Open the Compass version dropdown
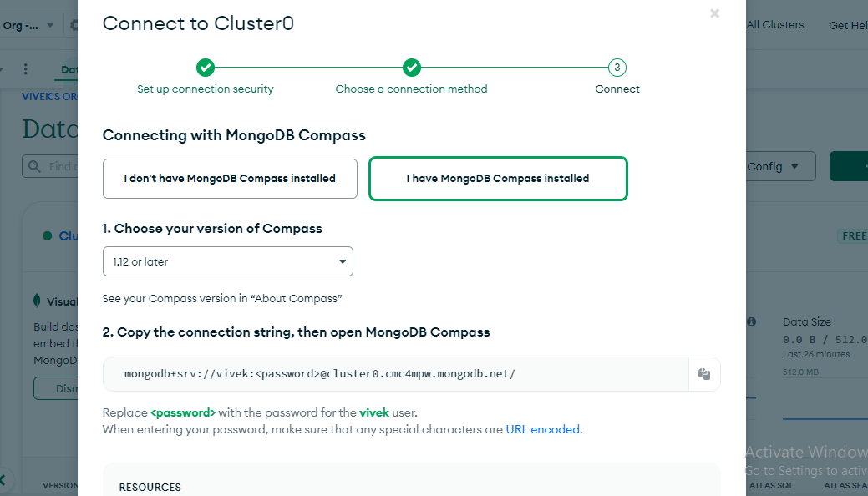Image resolution: width=868 pixels, height=496 pixels. (228, 261)
